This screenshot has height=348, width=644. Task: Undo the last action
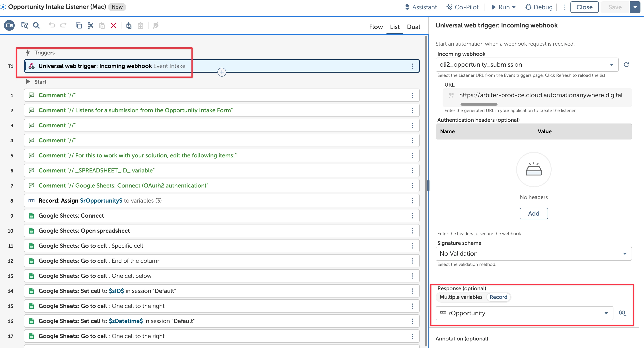tap(52, 25)
